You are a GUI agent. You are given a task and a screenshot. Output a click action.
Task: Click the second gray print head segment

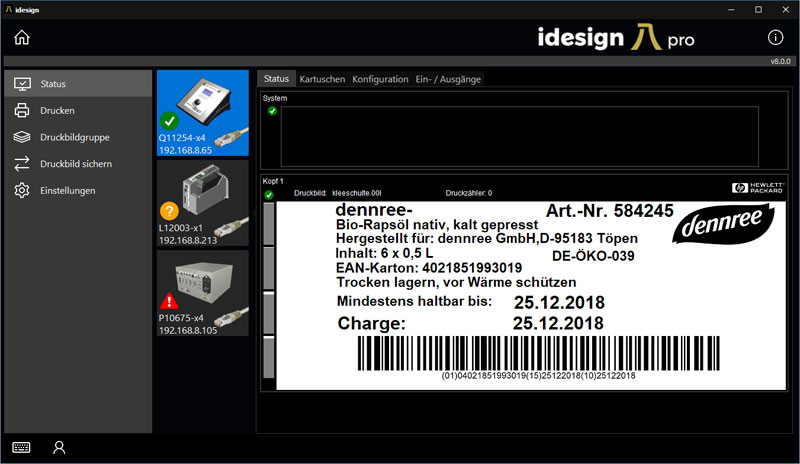pos(269,268)
